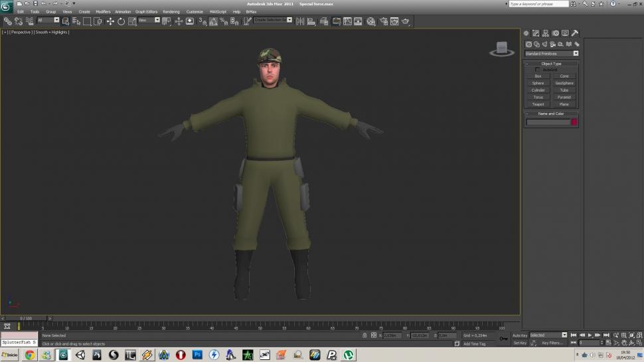Open the Standard Primitives dropdown
Image resolution: width=644 pixels, height=362 pixels.
(x=552, y=53)
